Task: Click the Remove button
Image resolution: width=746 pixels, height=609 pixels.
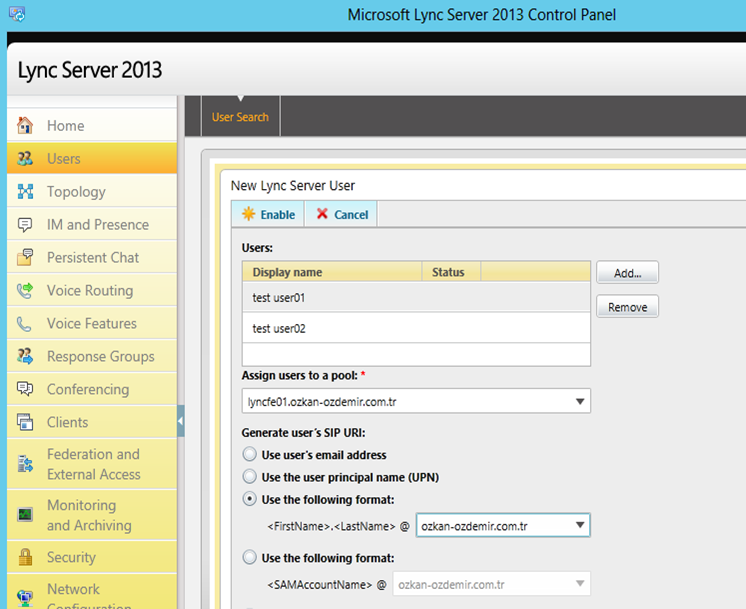Action: pos(627,307)
